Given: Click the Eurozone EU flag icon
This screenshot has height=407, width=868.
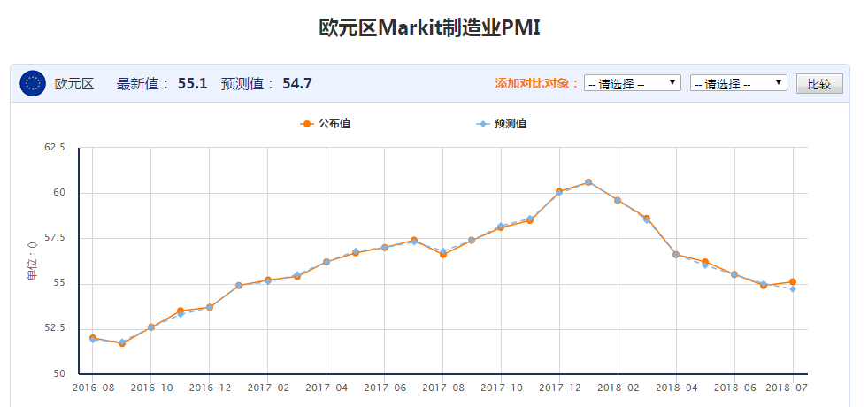Looking at the screenshot, I should click(x=33, y=84).
